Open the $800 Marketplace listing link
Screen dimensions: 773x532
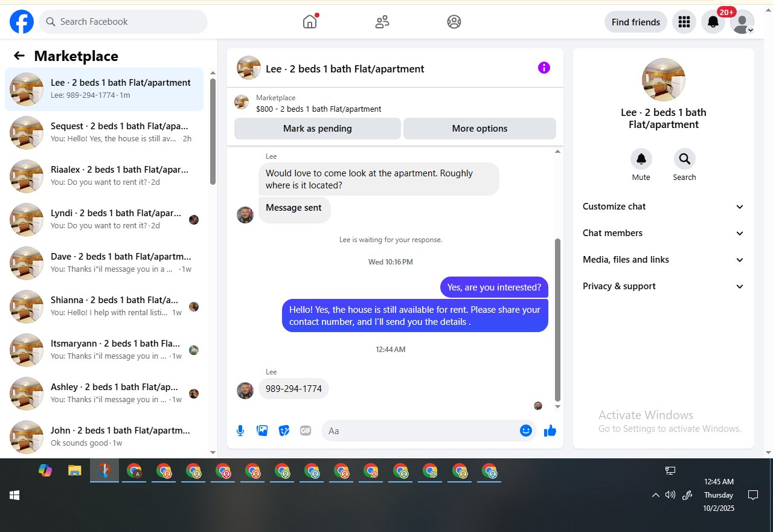click(x=318, y=109)
